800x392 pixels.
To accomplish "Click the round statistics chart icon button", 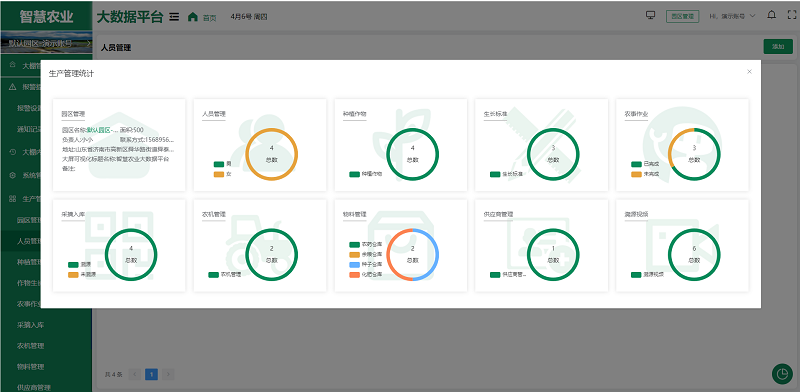I will 782,374.
